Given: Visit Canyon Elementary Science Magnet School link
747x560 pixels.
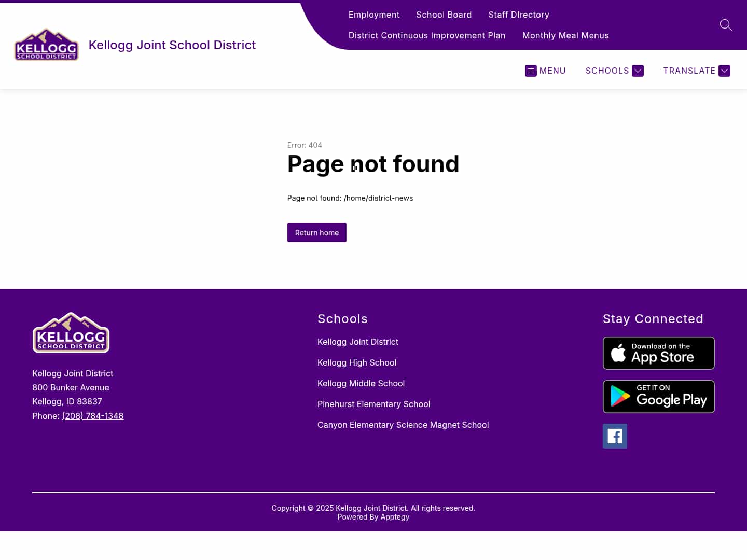Looking at the screenshot, I should [x=403, y=425].
